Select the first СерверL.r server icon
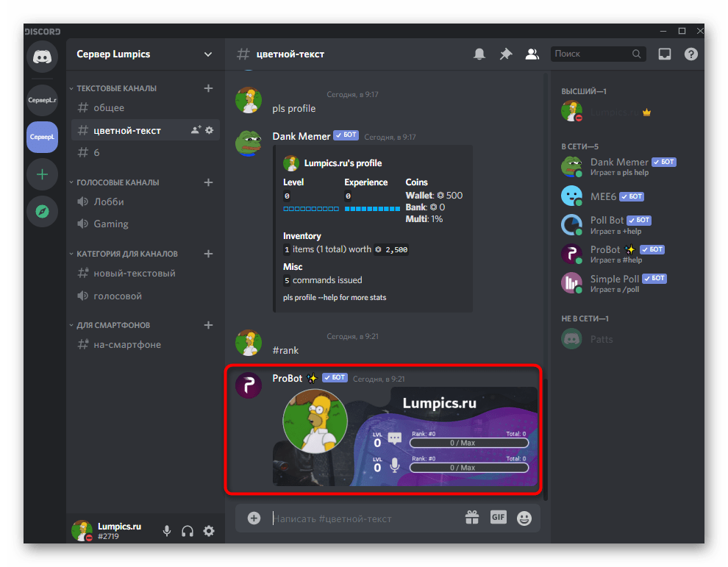 point(42,100)
